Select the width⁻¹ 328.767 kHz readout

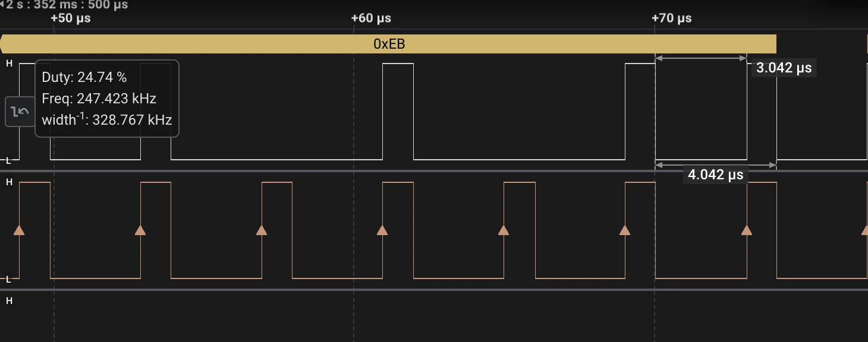point(107,119)
